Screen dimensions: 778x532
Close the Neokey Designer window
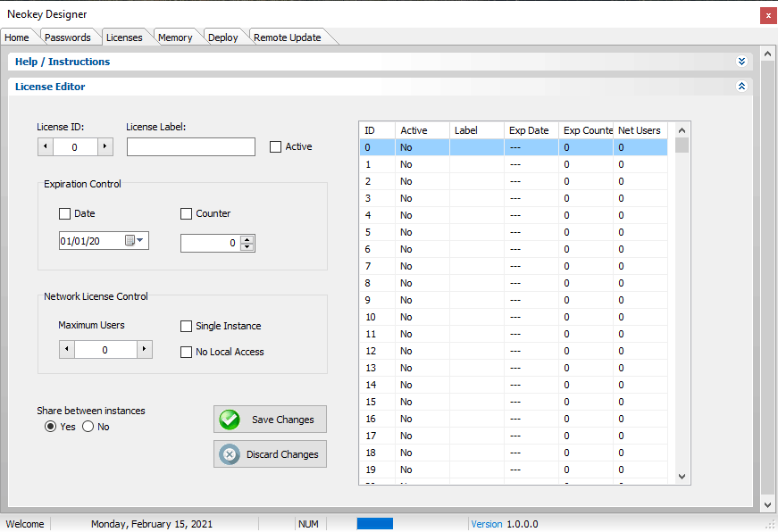(x=768, y=15)
